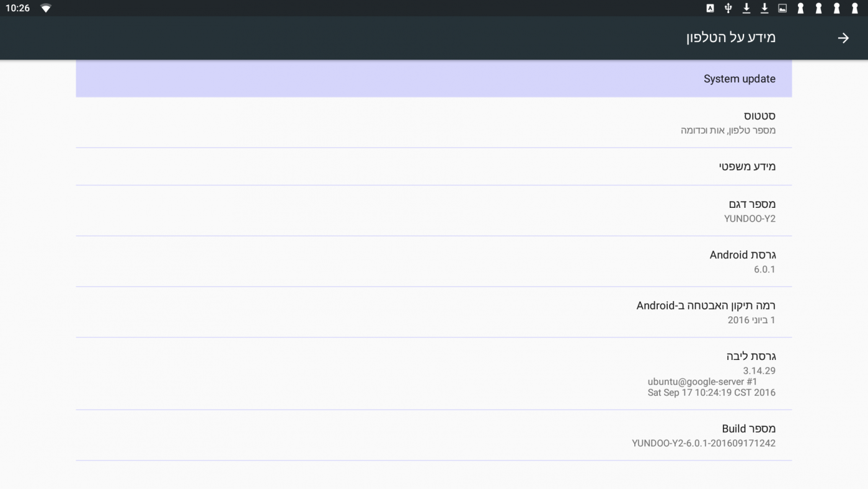Open System update
Viewport: 868px width, 489px height.
point(433,79)
